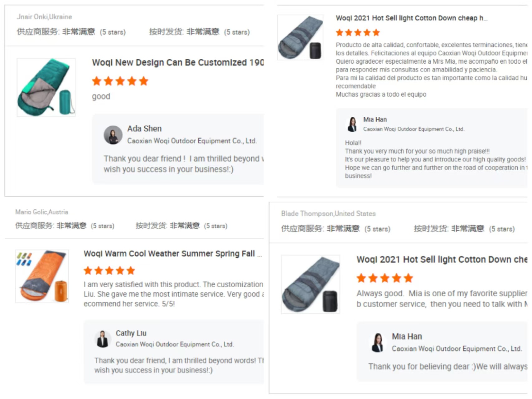The width and height of the screenshot is (532, 399).
Task: Click star rating in Blade Thompson's review
Action: click(385, 278)
